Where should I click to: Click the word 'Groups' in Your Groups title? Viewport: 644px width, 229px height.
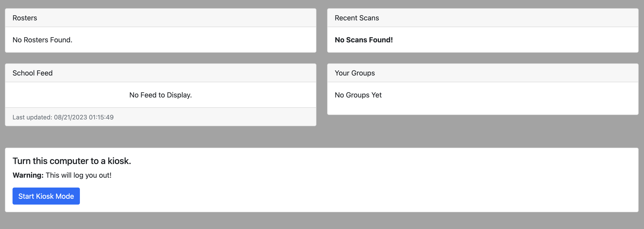coord(363,73)
